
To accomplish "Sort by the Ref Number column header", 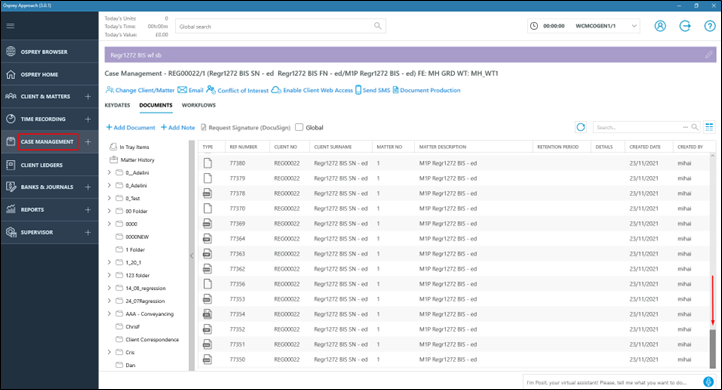I will point(244,147).
